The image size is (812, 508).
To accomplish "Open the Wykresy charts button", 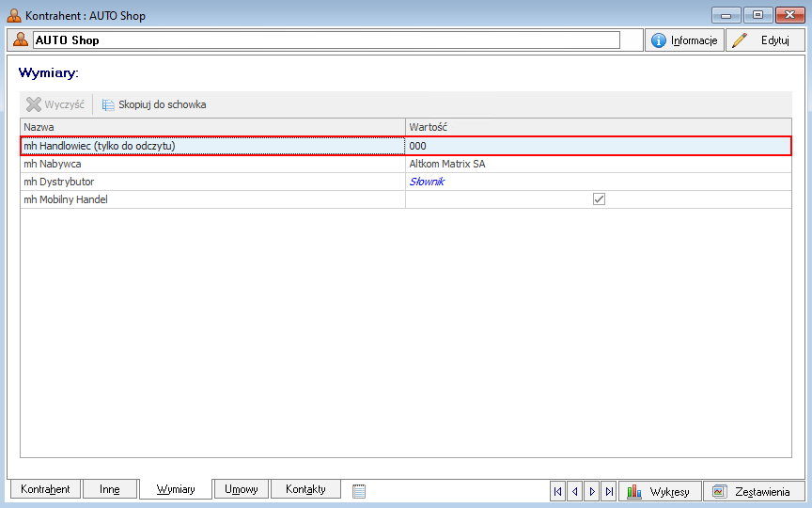I will click(660, 491).
